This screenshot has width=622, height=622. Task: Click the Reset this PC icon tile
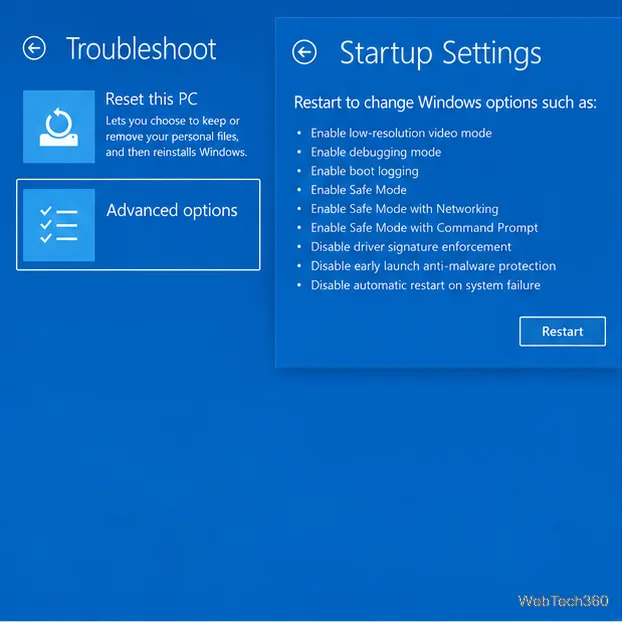coord(59,127)
